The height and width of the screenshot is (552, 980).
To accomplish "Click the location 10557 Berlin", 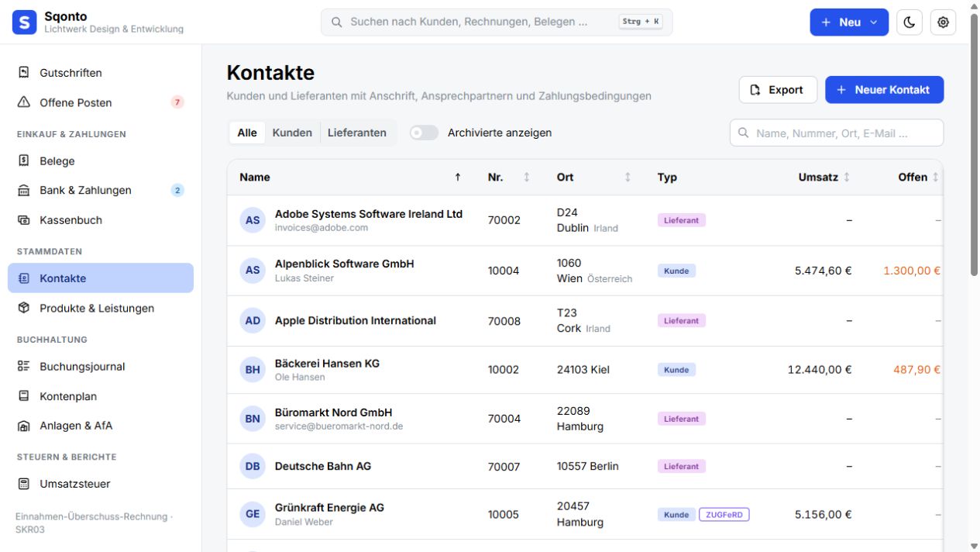I will click(x=588, y=466).
